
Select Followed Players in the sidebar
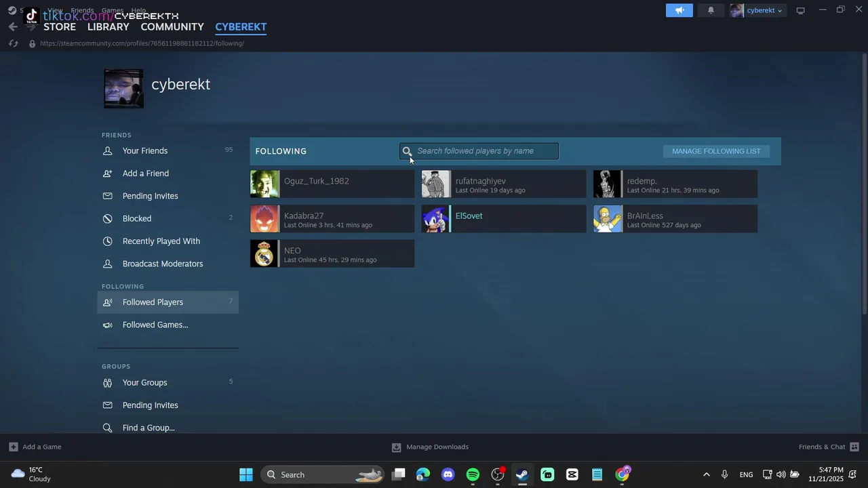point(167,302)
